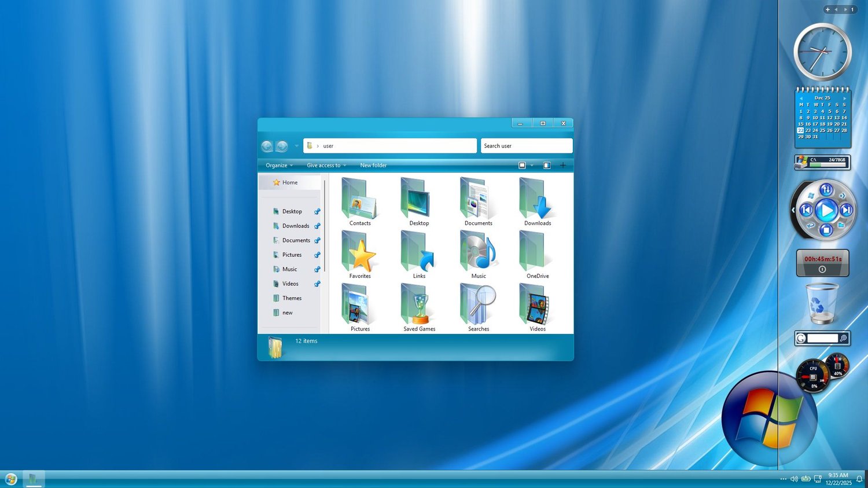868x488 pixels.
Task: Expand the Give access to dropdown
Action: tap(326, 166)
